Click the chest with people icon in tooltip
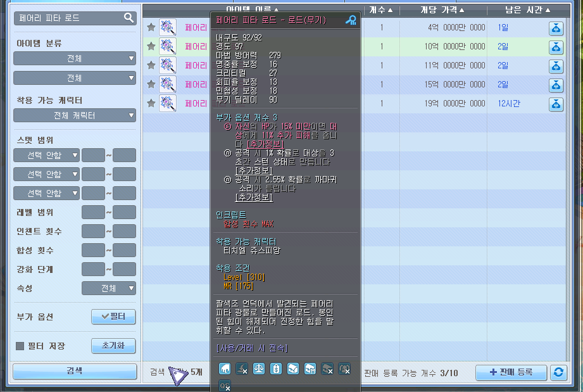 click(310, 369)
